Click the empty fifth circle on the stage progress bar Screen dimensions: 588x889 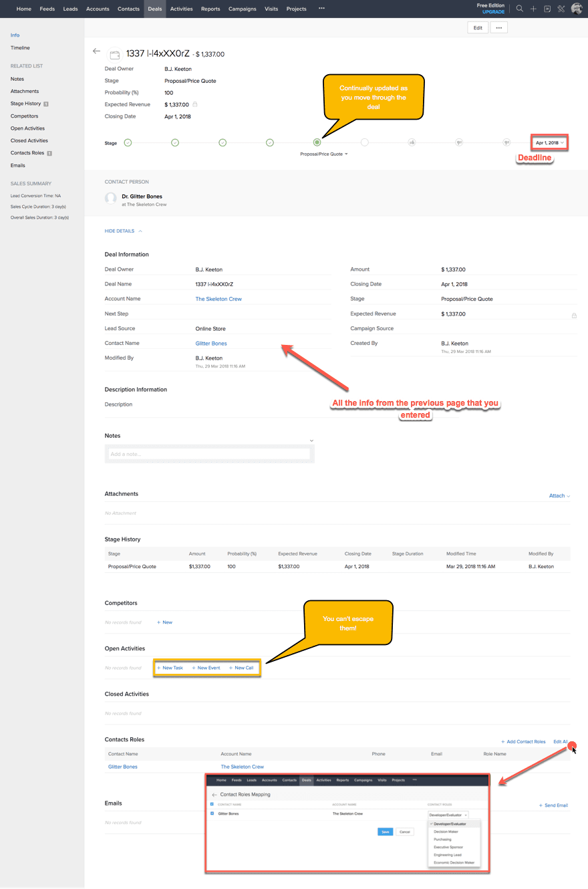pos(364,142)
